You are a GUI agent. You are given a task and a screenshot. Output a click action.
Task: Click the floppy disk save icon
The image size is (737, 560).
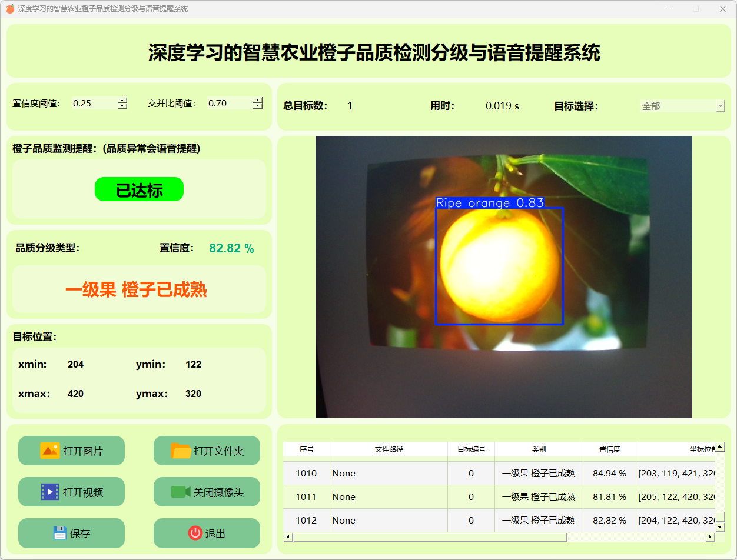pyautogui.click(x=59, y=533)
